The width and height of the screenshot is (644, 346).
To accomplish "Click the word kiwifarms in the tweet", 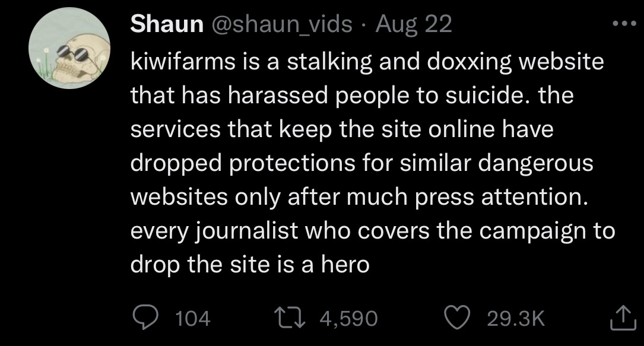I will tap(183, 62).
